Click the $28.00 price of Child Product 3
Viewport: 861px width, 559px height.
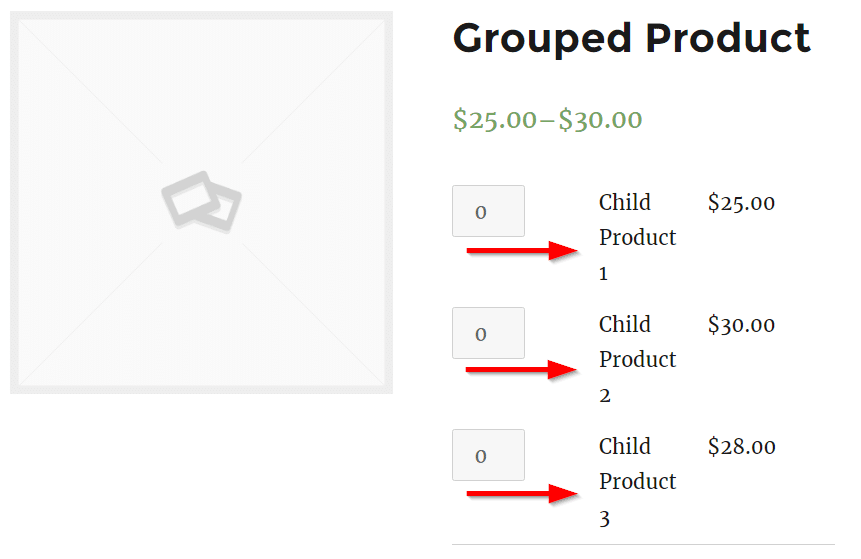741,446
